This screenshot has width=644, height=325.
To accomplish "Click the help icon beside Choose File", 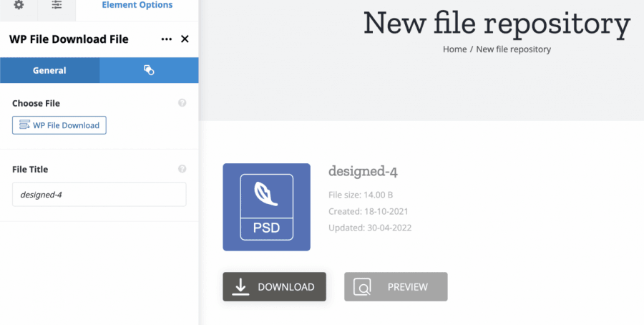I will point(182,103).
